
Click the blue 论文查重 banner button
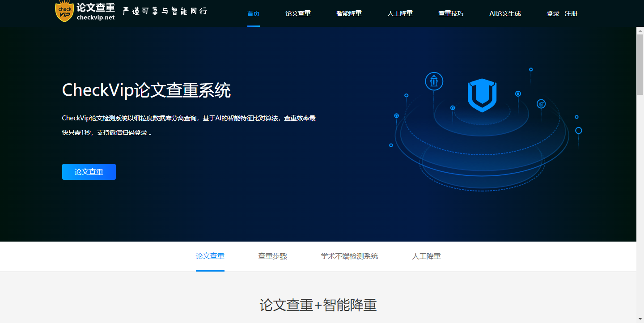coord(89,172)
